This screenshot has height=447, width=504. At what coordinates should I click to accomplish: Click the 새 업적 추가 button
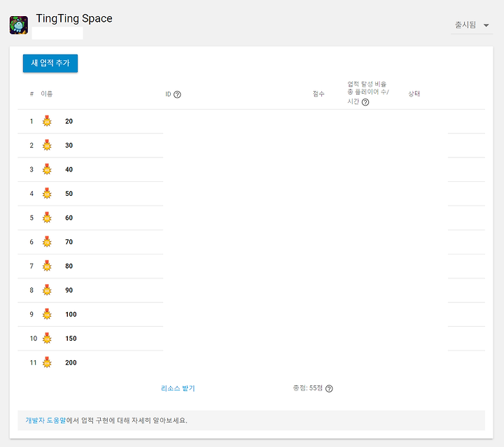pyautogui.click(x=50, y=63)
